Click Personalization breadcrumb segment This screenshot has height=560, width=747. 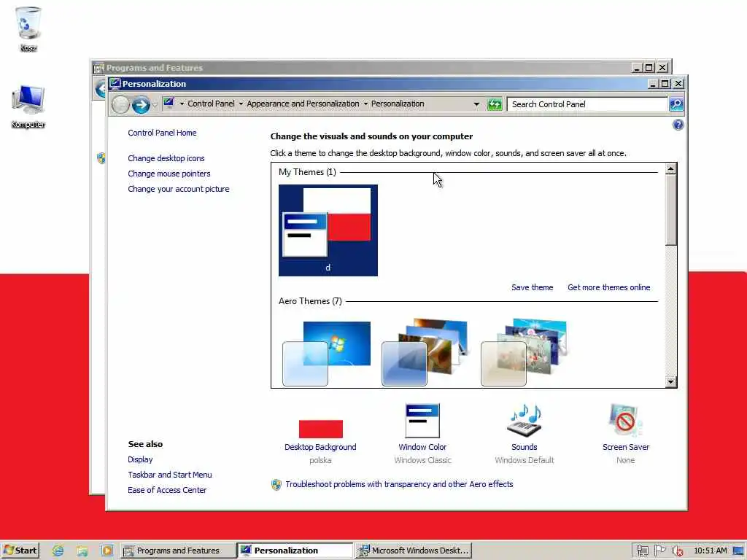[x=398, y=104]
